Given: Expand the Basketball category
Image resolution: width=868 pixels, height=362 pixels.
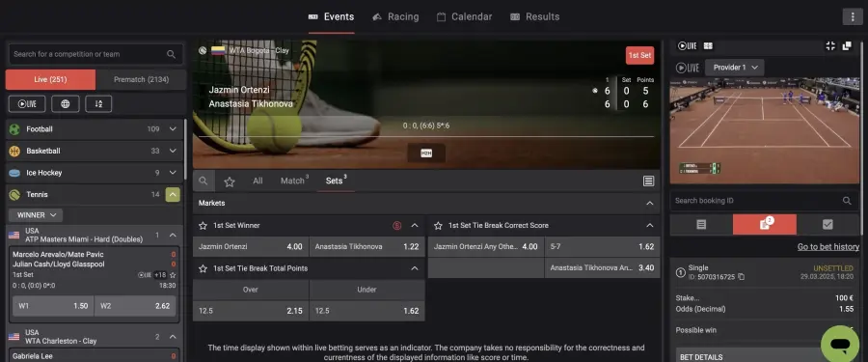Looking at the screenshot, I should click(173, 151).
